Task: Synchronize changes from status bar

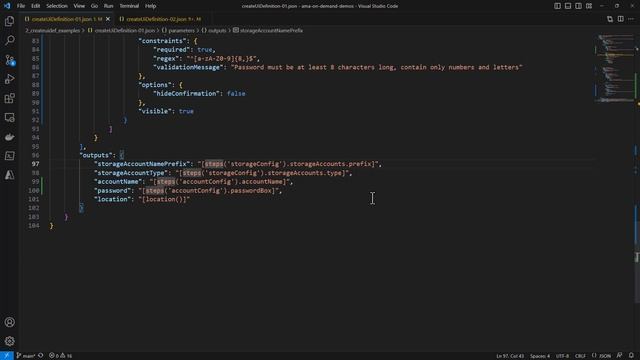Action: 41,356
